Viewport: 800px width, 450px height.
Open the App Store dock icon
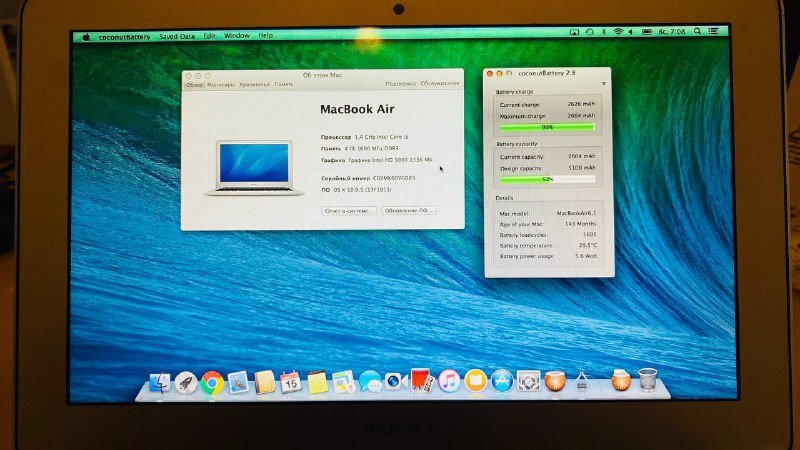pyautogui.click(x=501, y=381)
